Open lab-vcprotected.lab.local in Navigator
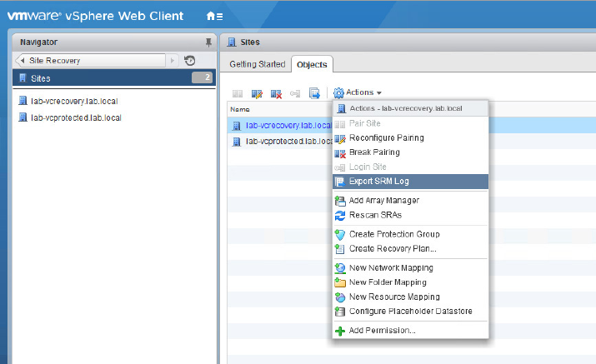The height and width of the screenshot is (364, 596). [75, 117]
